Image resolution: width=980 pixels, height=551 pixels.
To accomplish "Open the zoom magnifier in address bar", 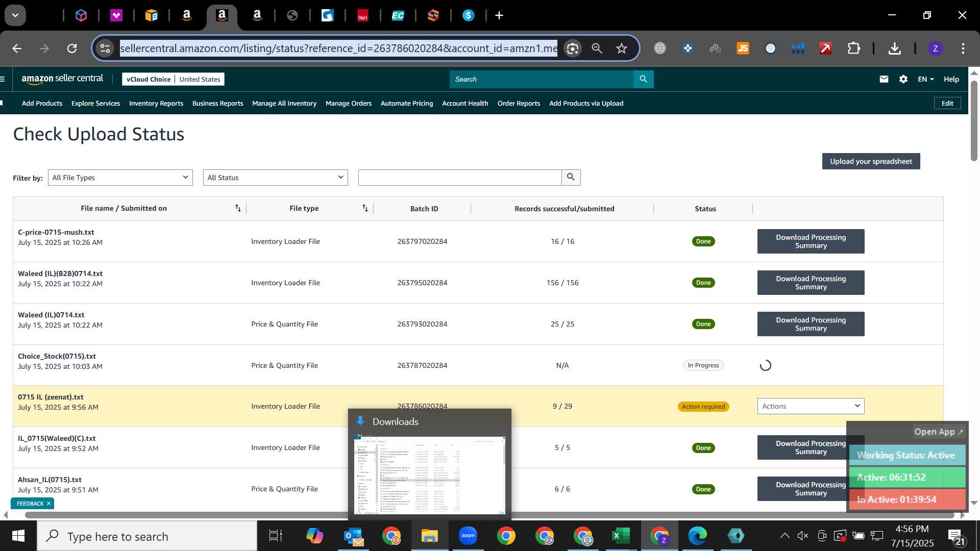I will [x=597, y=48].
